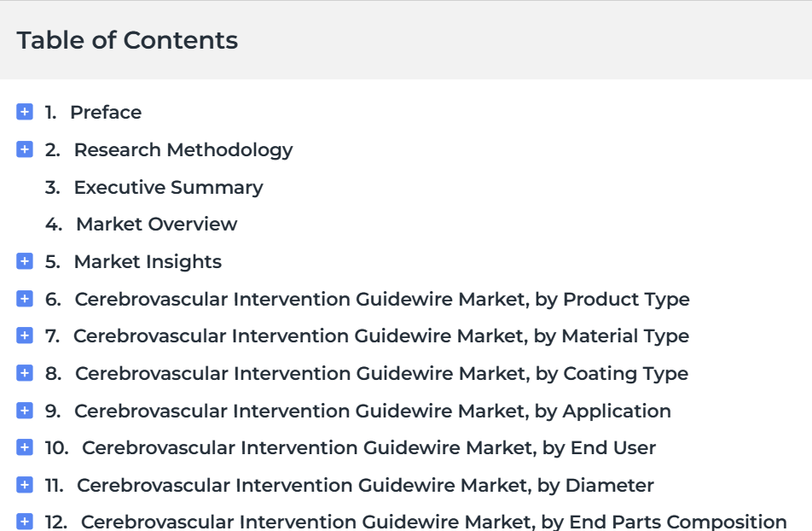The height and width of the screenshot is (531, 812).
Task: Click plus icon beside by Diameter
Action: [x=25, y=485]
